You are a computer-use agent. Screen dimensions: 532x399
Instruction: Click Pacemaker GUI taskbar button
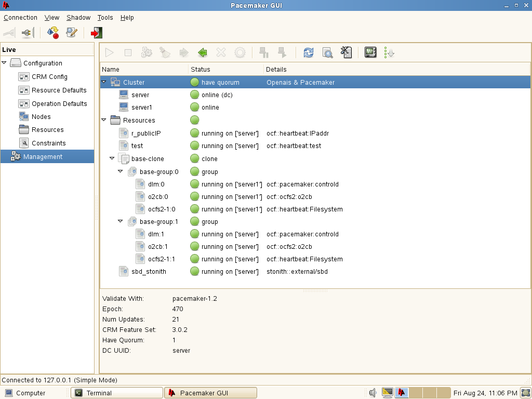point(211,393)
